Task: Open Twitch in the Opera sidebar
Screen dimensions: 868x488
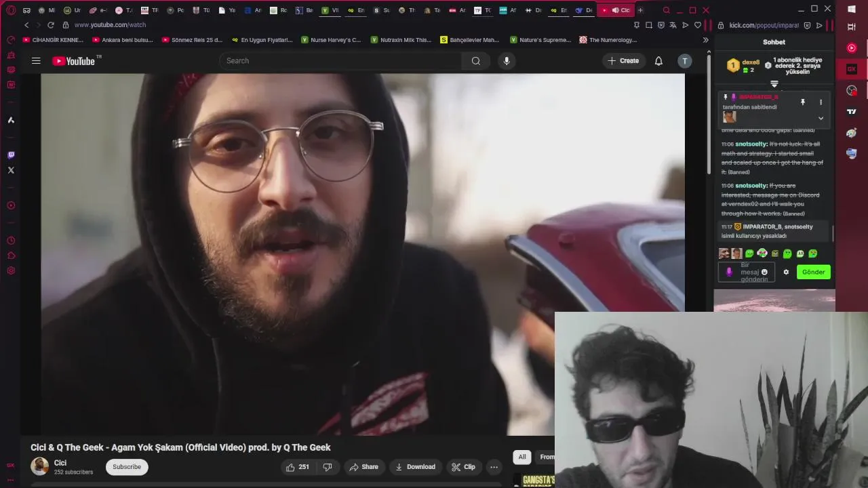Action: coord(11,155)
